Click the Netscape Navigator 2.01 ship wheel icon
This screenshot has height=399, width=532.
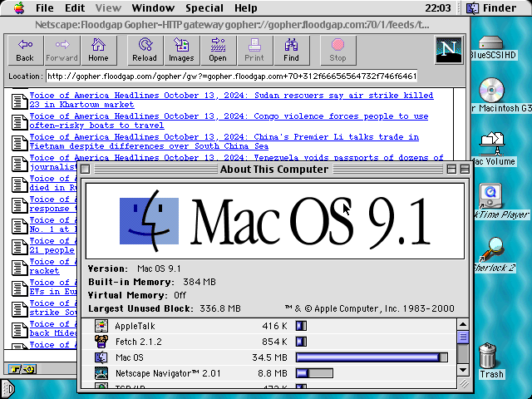(x=101, y=373)
